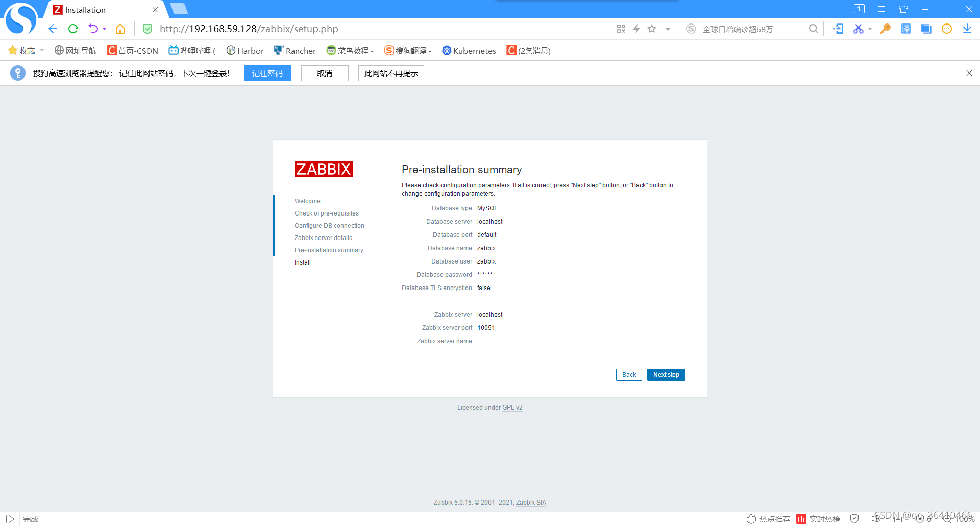
Task: Open 热点推荐 in status bar
Action: (768, 519)
